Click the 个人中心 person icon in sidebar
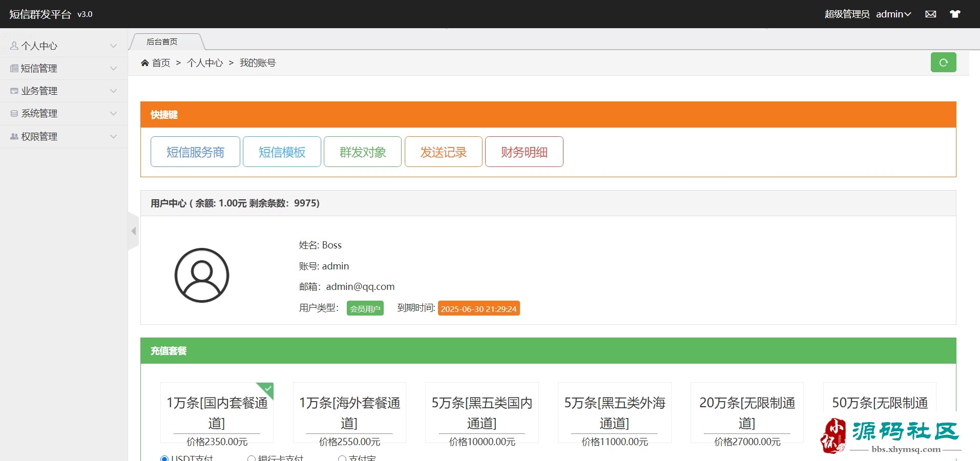The height and width of the screenshot is (461, 980). (x=14, y=46)
